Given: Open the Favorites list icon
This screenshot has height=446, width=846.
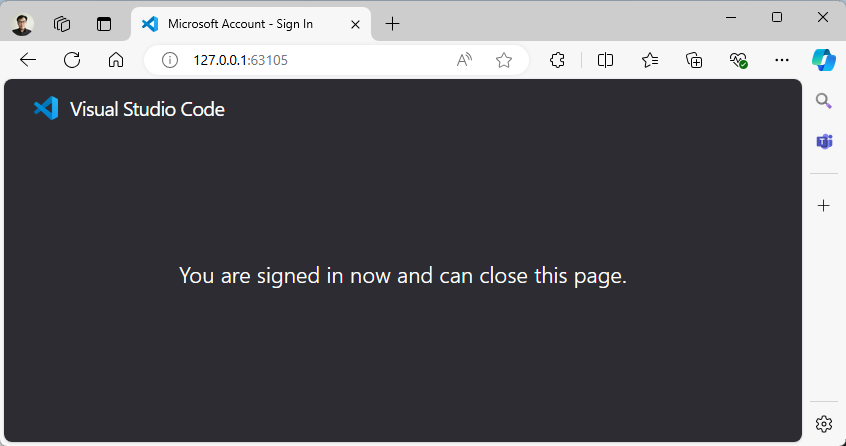Looking at the screenshot, I should click(650, 60).
